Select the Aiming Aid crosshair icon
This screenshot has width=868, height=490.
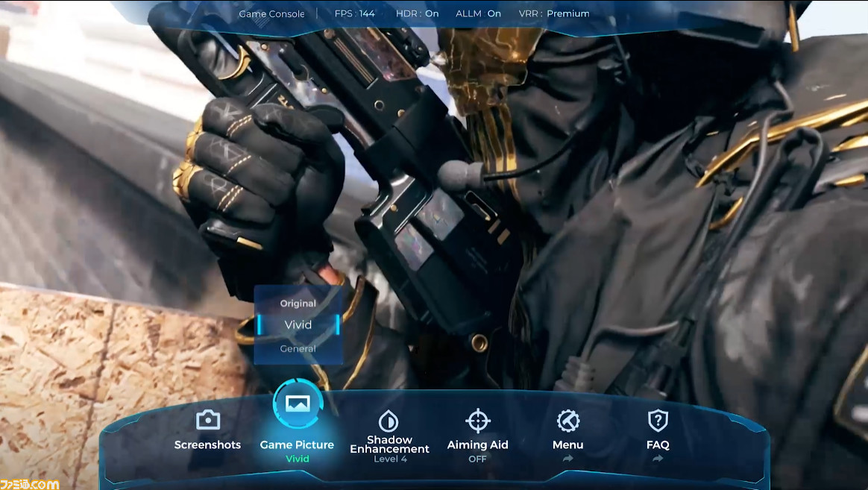(x=478, y=421)
